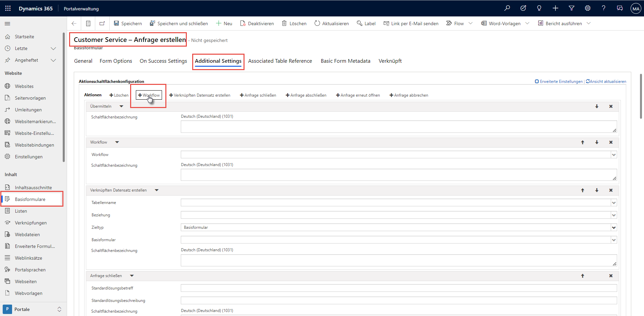Image resolution: width=644 pixels, height=316 pixels.
Task: Click the Deaktivieren command
Action: point(257,23)
